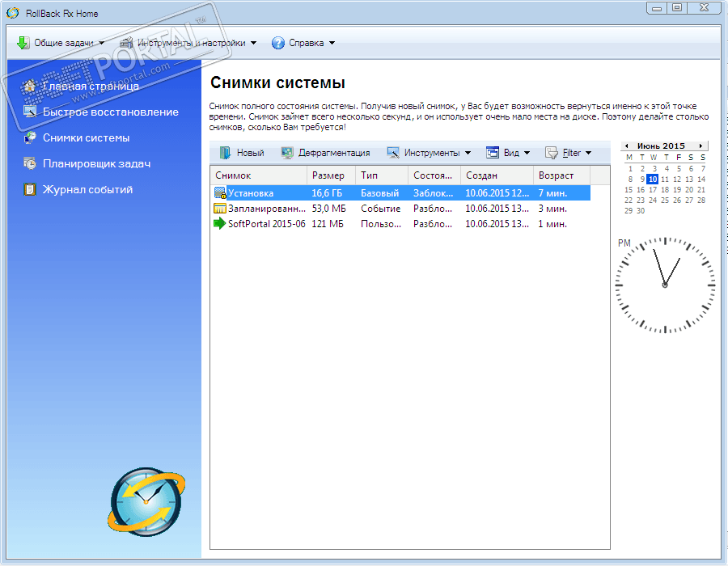Select the Установка snapshot row

(x=401, y=193)
